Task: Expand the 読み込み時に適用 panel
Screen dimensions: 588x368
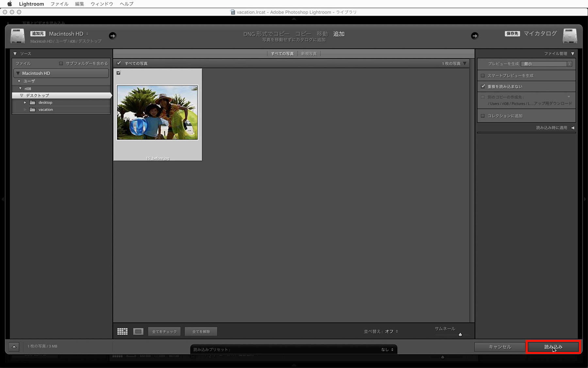Action: [573, 128]
